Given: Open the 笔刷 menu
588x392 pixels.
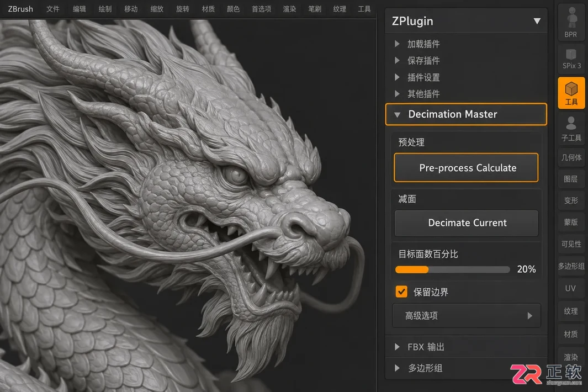Looking at the screenshot, I should click(315, 9).
